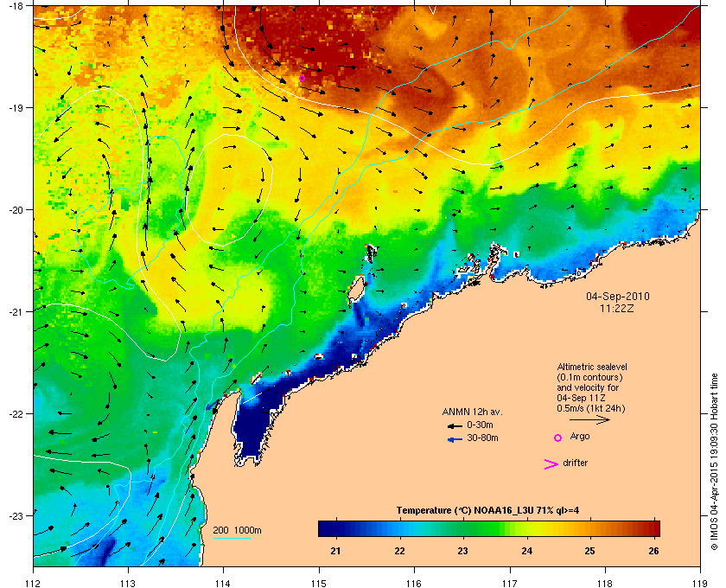
Task: Click the longitude axis label '117'
Action: point(509,584)
